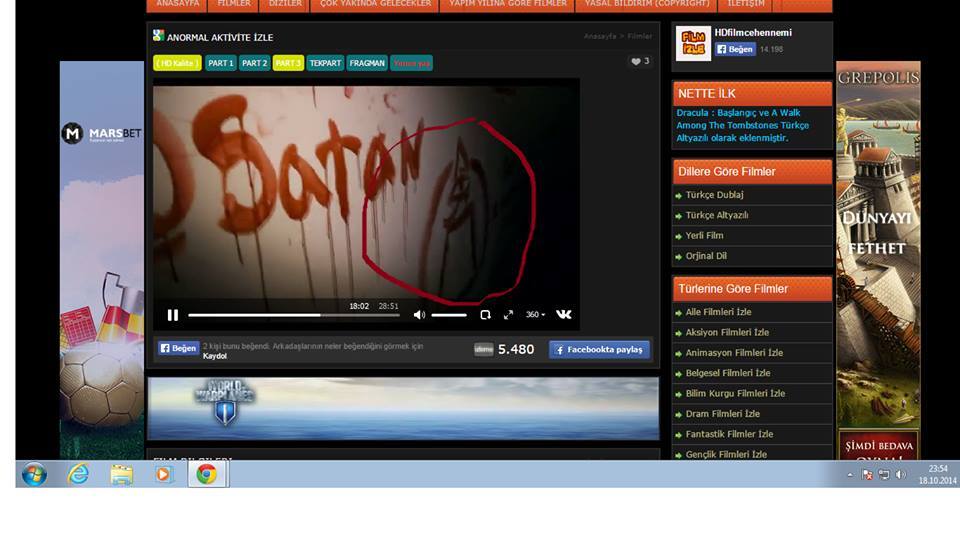Open YASAL BİLDİRİM (COPYRIGHT) menu
Viewport: 960px width, 539px height.
(647, 4)
